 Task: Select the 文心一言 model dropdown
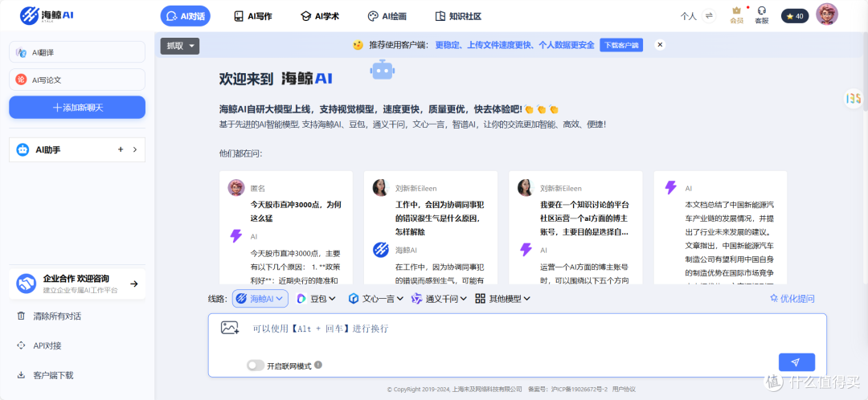376,299
